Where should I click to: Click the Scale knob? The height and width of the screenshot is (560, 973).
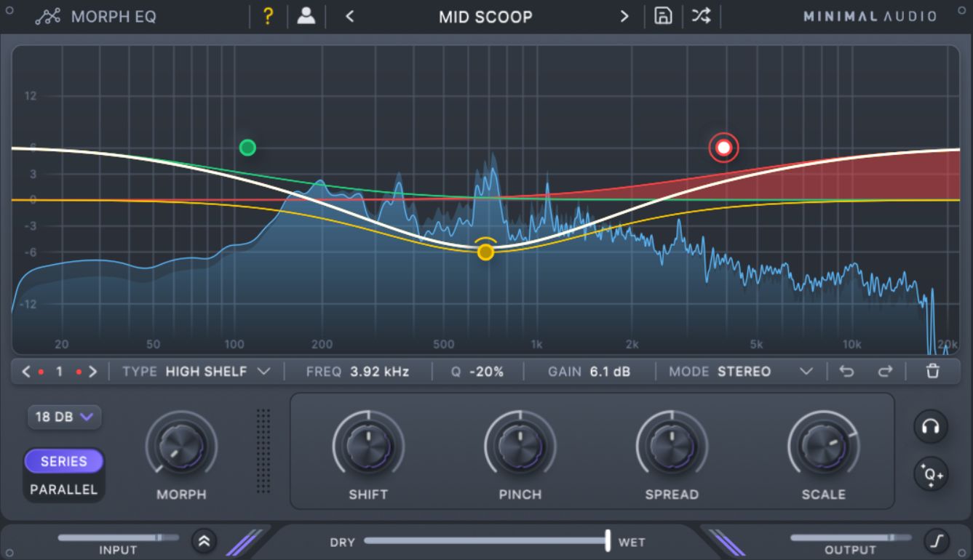[x=823, y=445]
